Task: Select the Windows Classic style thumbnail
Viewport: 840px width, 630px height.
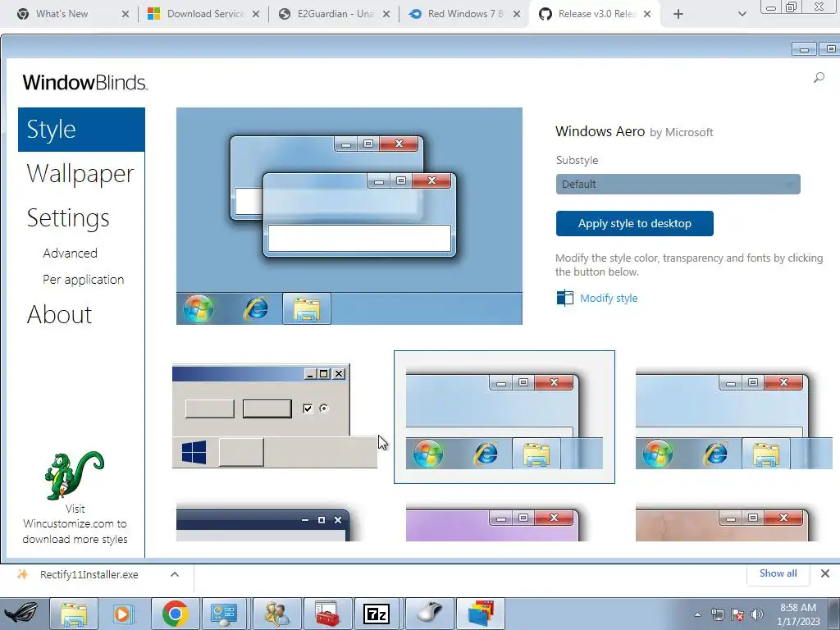Action: (274, 416)
